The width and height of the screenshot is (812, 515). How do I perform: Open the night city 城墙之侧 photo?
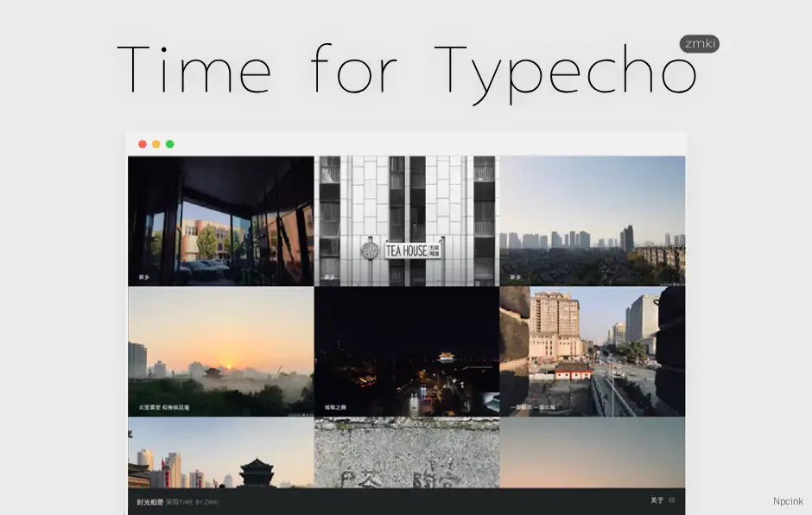point(407,352)
